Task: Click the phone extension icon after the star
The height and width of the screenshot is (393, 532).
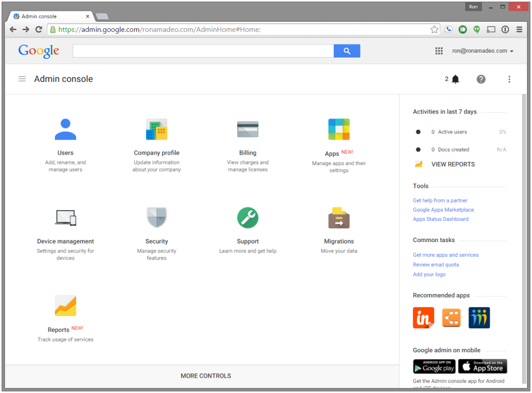Action: 448,29
